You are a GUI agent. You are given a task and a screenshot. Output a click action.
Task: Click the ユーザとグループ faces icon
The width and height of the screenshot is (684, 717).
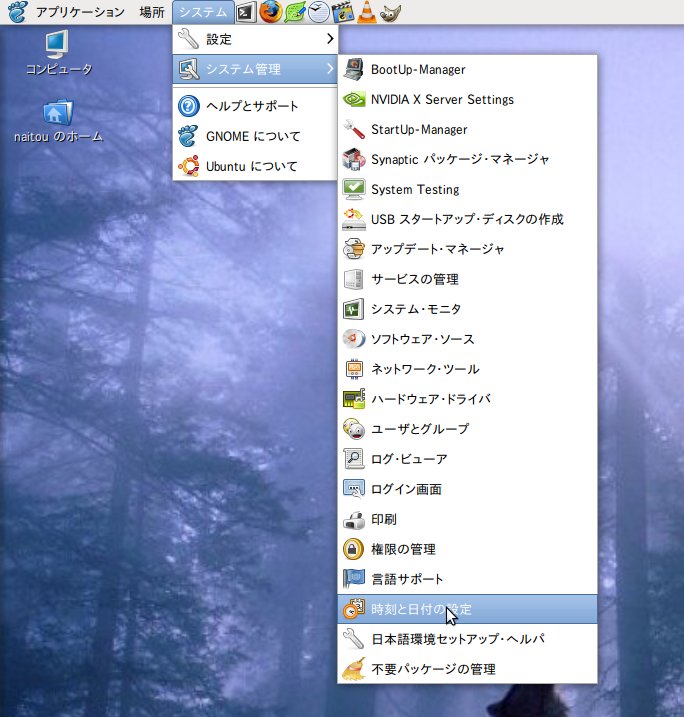click(354, 429)
